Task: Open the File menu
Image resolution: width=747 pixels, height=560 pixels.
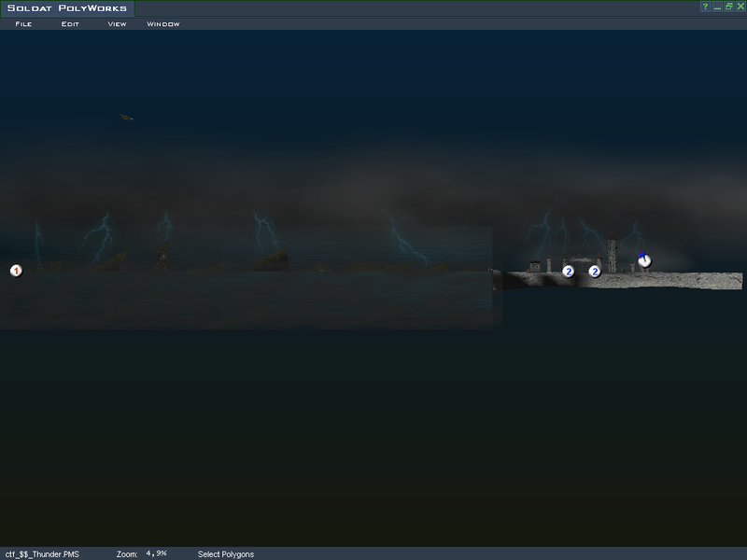Action: click(23, 24)
